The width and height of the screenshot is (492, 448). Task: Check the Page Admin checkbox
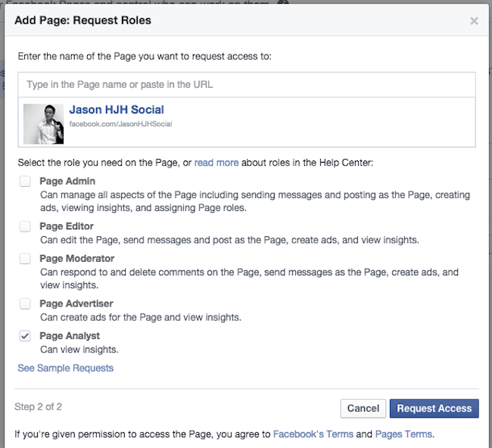tap(25, 182)
